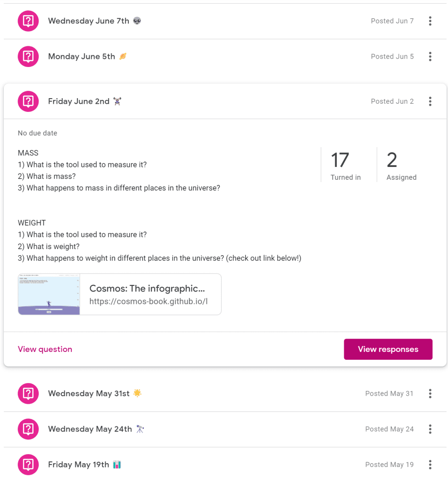Click the alien emoji beside Wednesday June 7th
Image resolution: width=448 pixels, height=483 pixels.
pyautogui.click(x=136, y=20)
